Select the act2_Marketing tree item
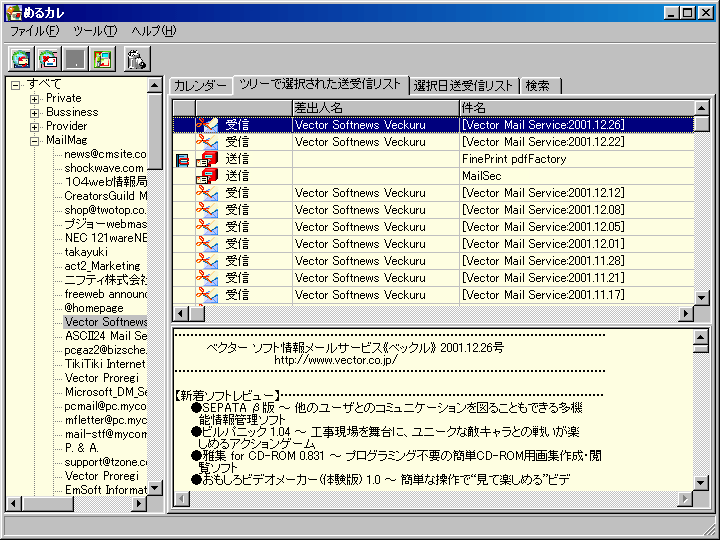720x540 pixels. pyautogui.click(x=102, y=266)
